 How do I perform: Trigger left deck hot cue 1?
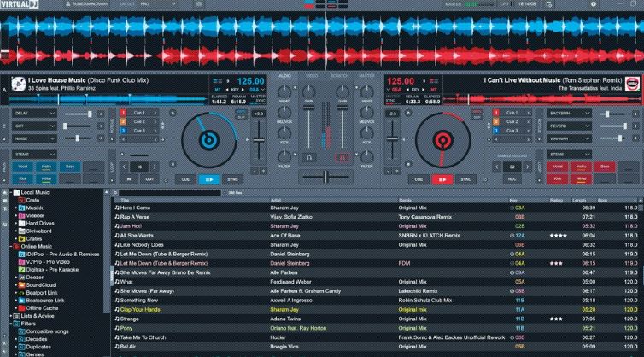[x=139, y=113]
